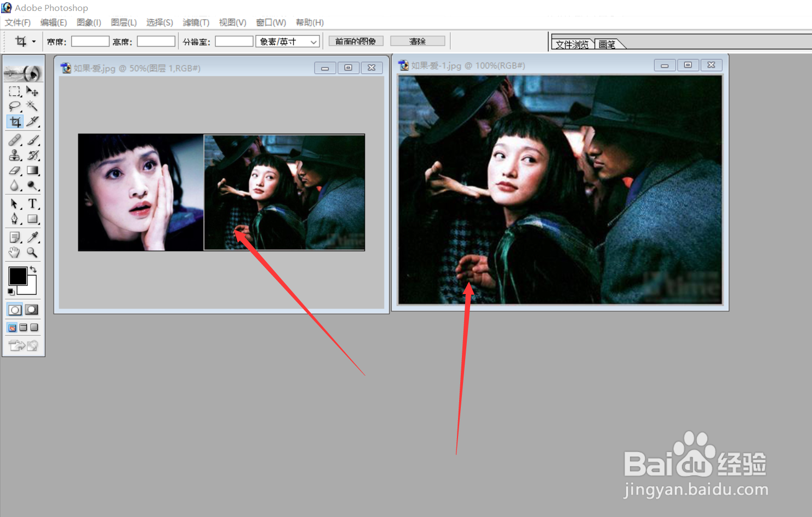This screenshot has height=517, width=812.
Task: Select the Dodge tool
Action: tap(32, 186)
